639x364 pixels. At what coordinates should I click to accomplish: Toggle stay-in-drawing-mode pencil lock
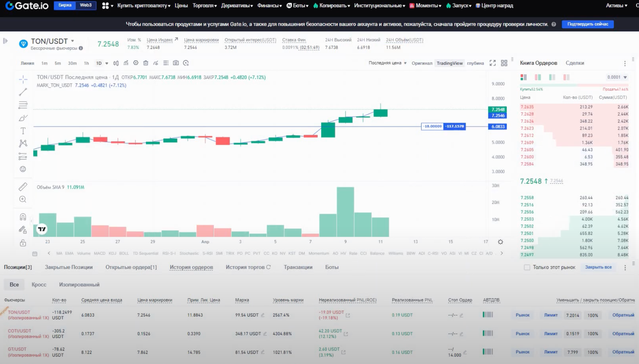(x=23, y=230)
